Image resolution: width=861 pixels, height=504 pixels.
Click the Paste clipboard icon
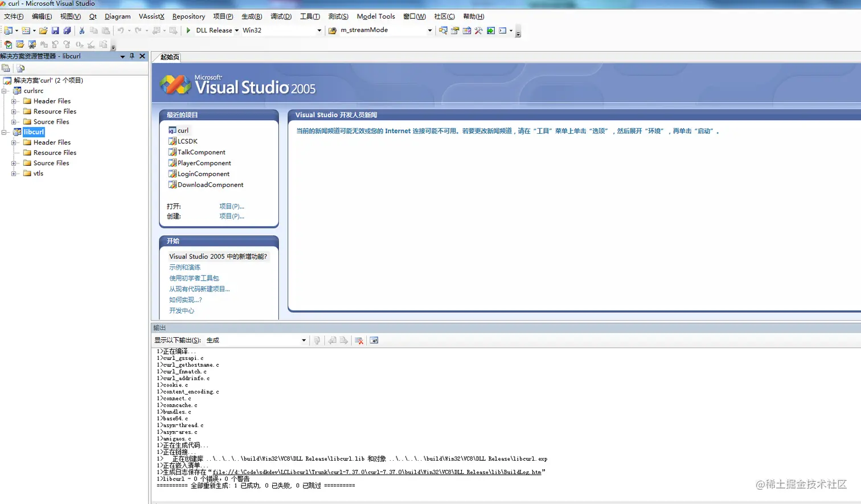(106, 30)
